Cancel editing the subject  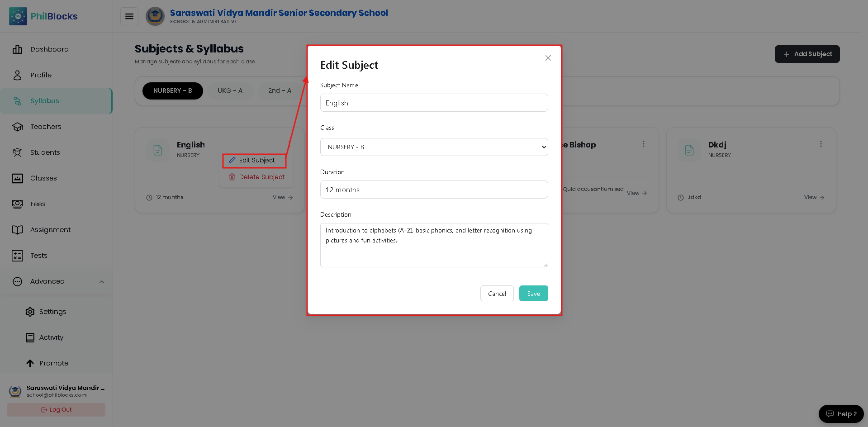coord(497,294)
